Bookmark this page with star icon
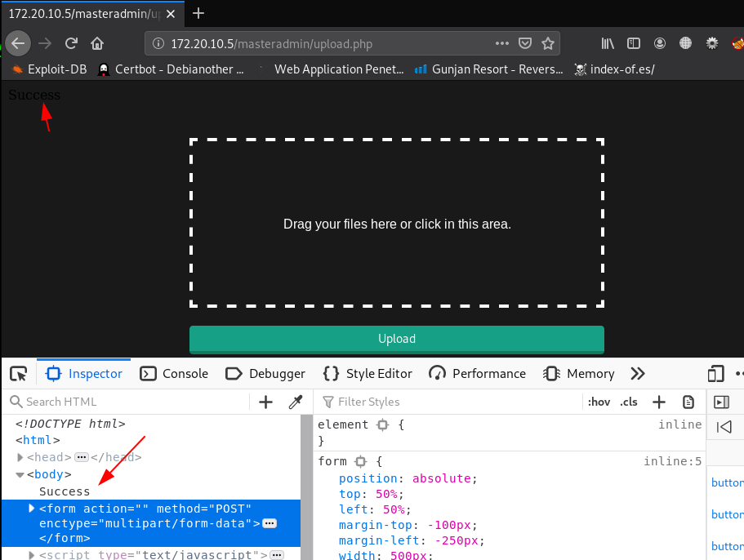This screenshot has height=560, width=744. click(548, 43)
